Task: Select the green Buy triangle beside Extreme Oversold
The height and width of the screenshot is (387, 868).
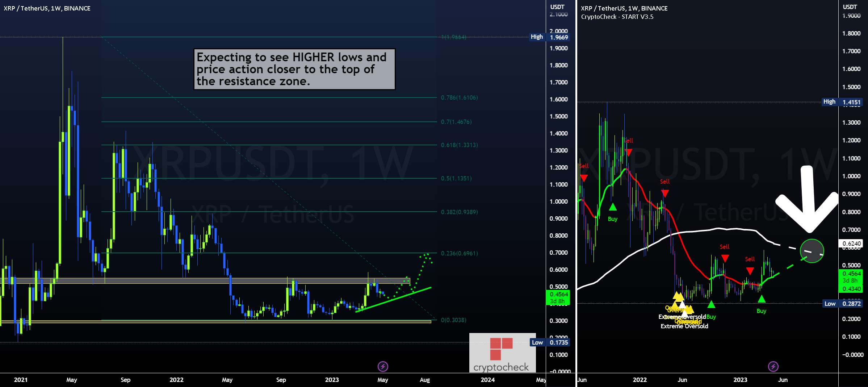Action: click(711, 304)
